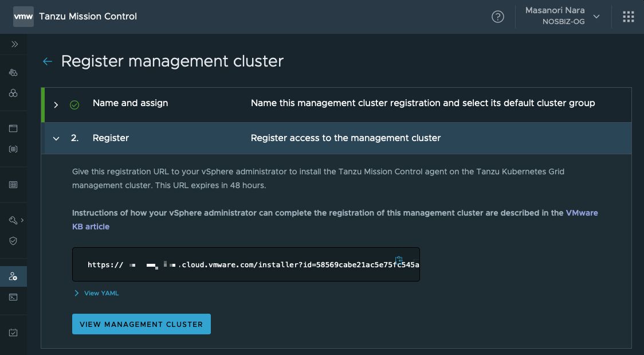Go back using the left arrow icon
The width and height of the screenshot is (644, 355).
(x=48, y=61)
